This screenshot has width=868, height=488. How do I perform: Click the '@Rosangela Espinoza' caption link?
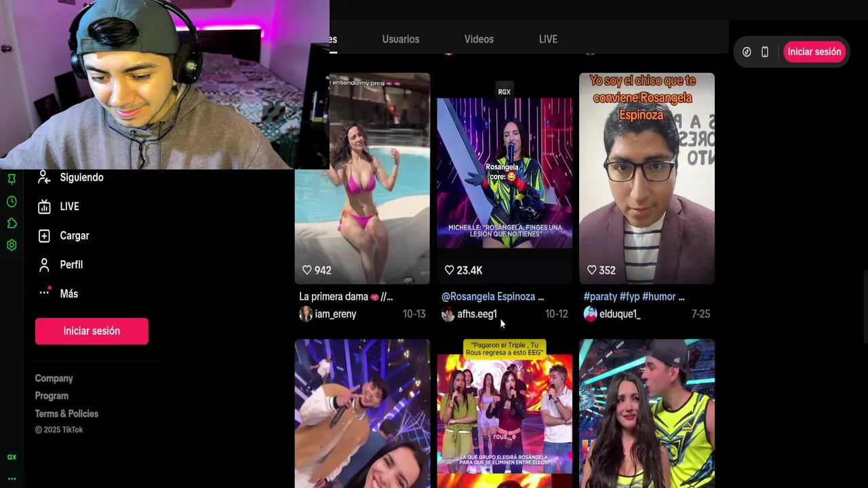coord(488,297)
